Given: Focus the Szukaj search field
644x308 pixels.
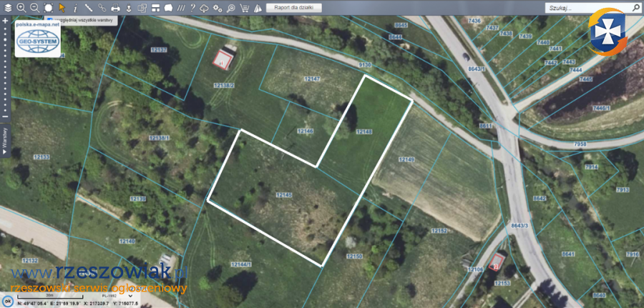Looking at the screenshot, I should point(590,8).
